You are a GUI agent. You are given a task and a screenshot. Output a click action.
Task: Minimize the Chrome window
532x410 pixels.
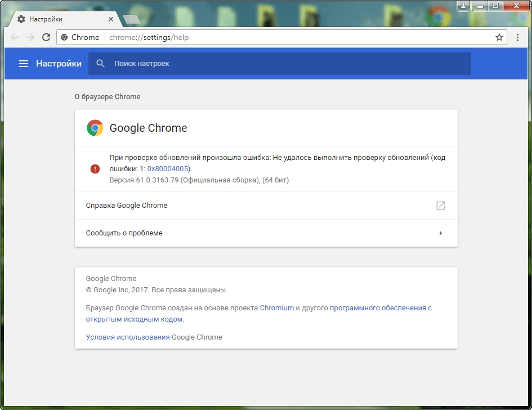pos(480,6)
